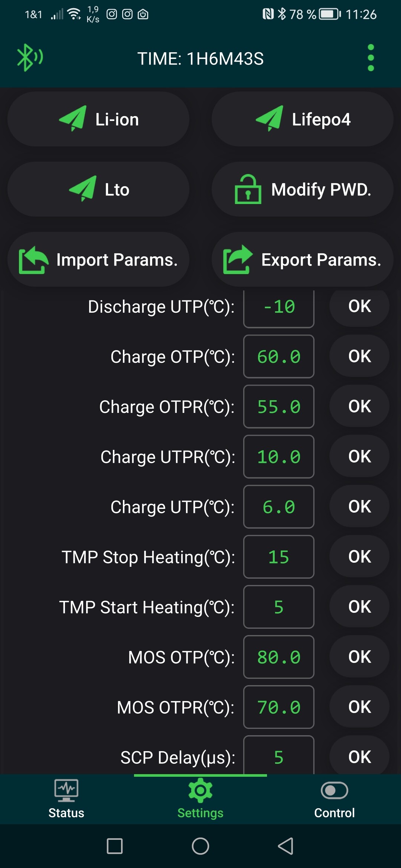401x868 pixels.
Task: Edit the TMP Start Heating field
Action: [x=279, y=607]
